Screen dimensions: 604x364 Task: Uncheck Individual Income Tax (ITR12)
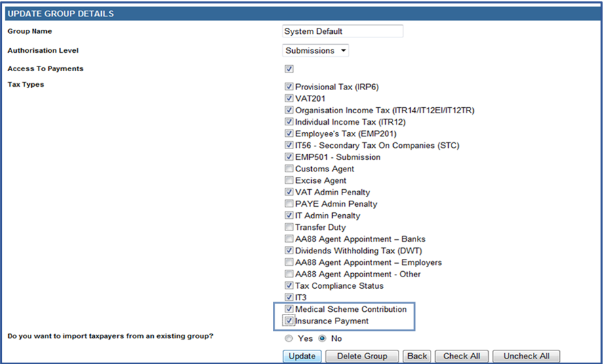tap(289, 122)
